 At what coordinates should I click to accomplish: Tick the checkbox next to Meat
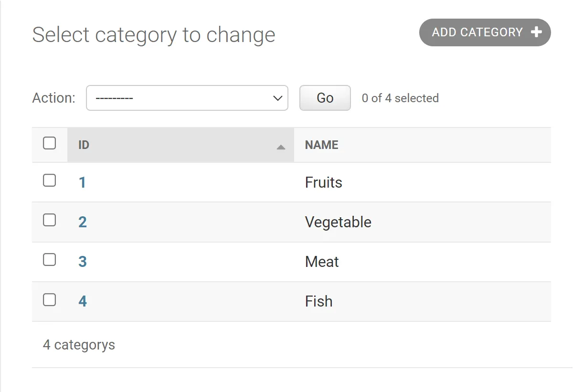[50, 260]
